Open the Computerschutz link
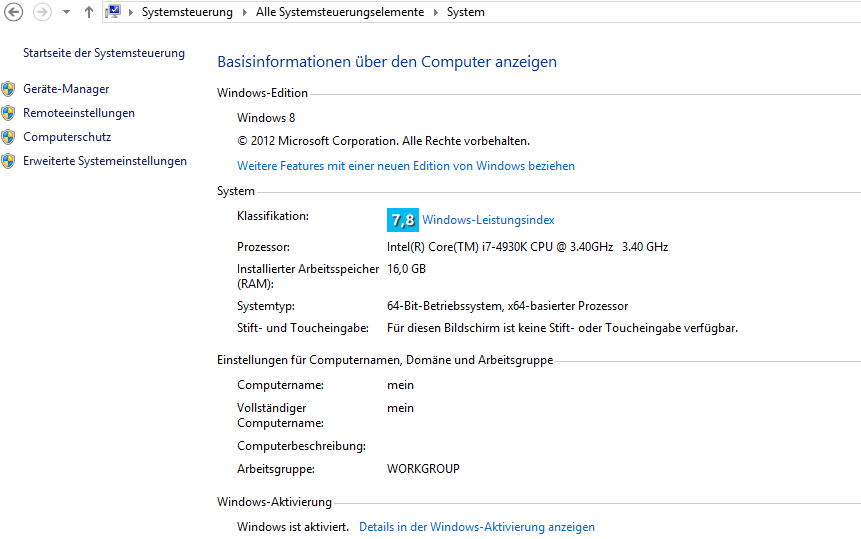 point(67,137)
